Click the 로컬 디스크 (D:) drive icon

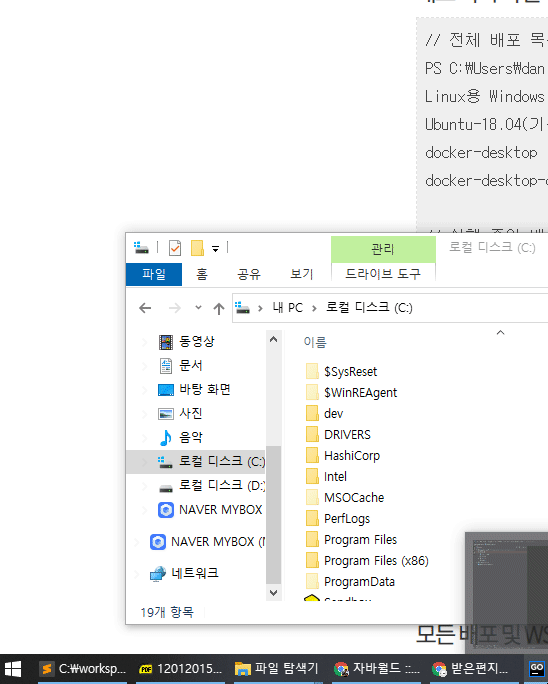(x=166, y=488)
